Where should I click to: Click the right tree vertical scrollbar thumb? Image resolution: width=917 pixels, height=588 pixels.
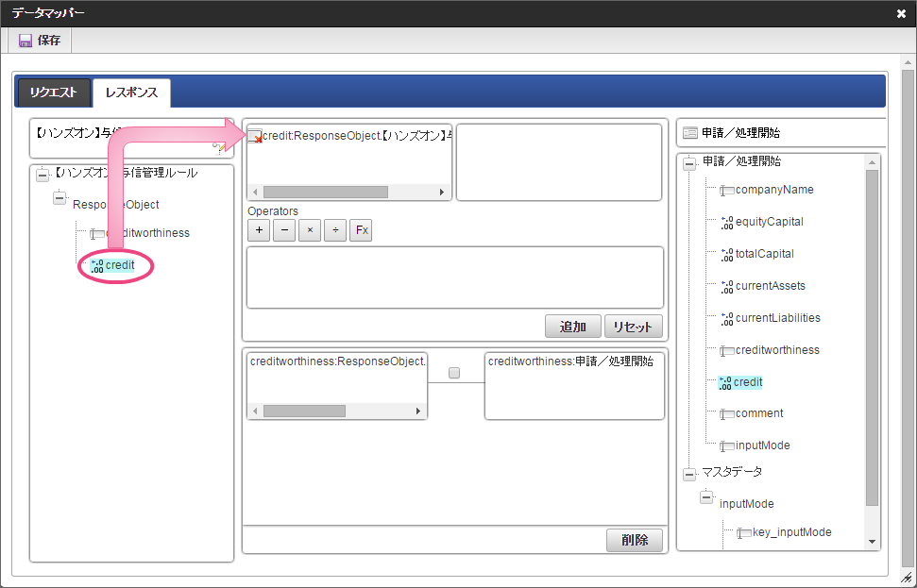[x=872, y=338]
